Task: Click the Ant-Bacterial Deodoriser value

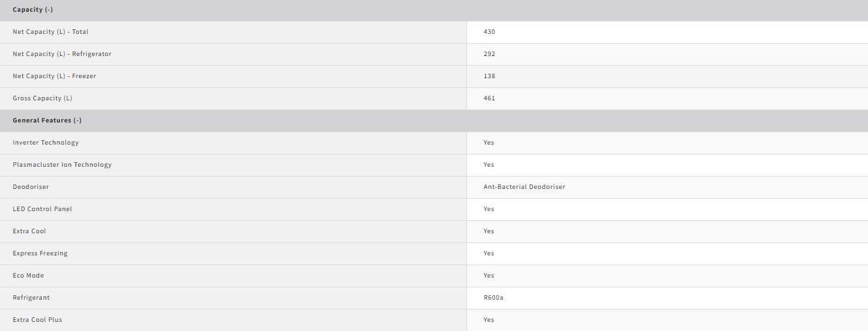Action: 524,187
